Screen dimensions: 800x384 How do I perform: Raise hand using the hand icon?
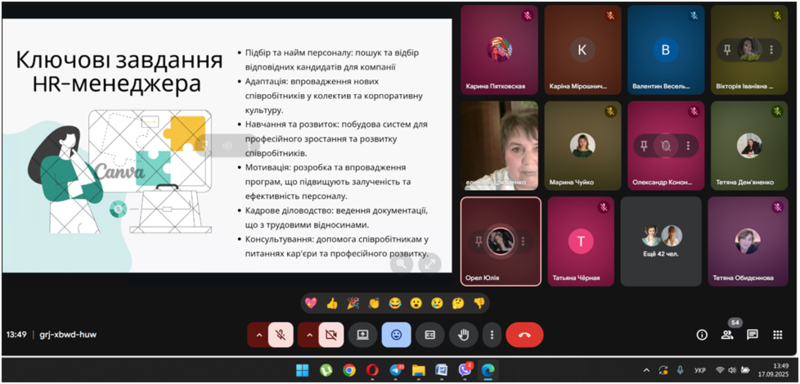coord(463,335)
